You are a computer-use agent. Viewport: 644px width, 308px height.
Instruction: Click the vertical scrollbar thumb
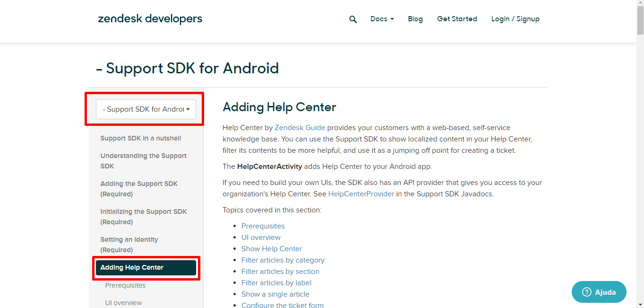pyautogui.click(x=640, y=21)
